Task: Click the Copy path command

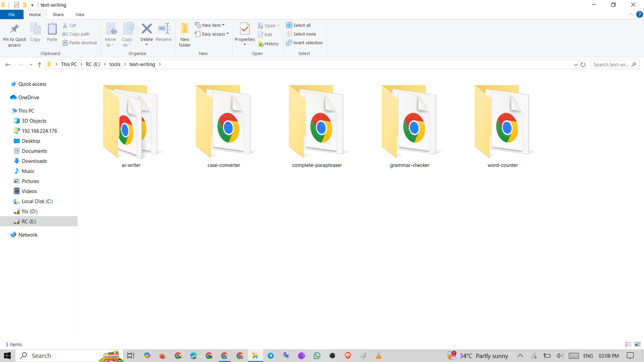Action: point(76,34)
